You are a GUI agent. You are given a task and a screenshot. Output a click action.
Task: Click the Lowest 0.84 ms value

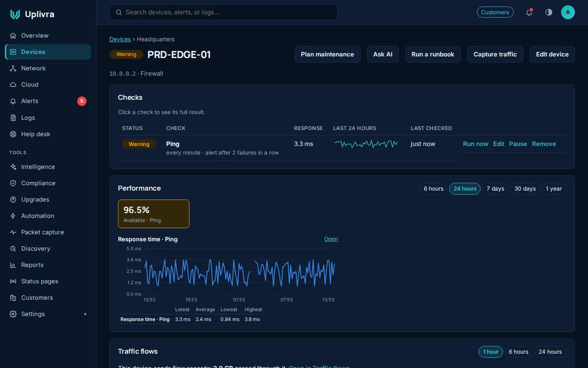(230, 319)
